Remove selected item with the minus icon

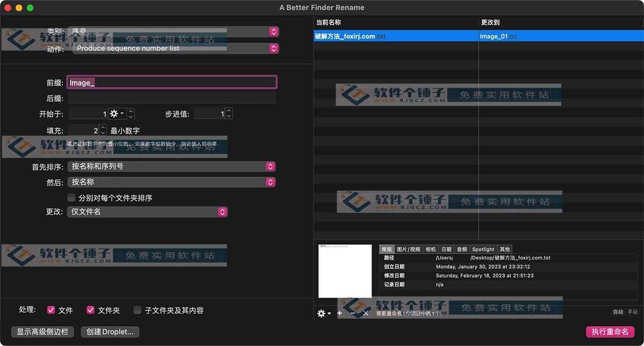[x=353, y=313]
